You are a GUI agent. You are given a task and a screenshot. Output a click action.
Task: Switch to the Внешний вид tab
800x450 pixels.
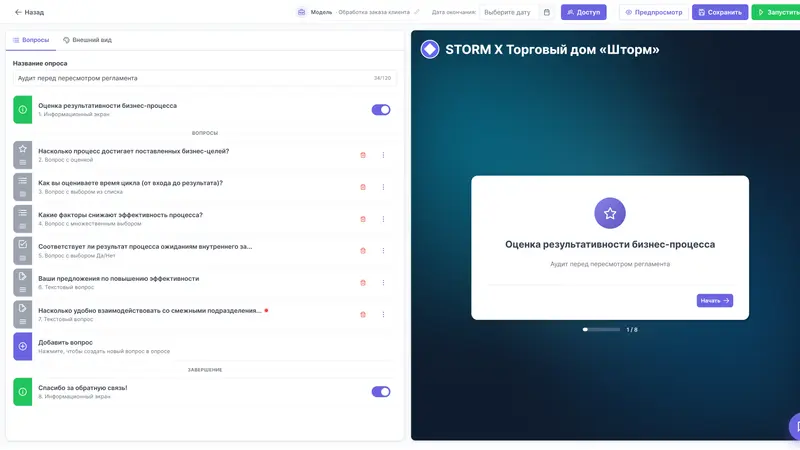pyautogui.click(x=87, y=40)
